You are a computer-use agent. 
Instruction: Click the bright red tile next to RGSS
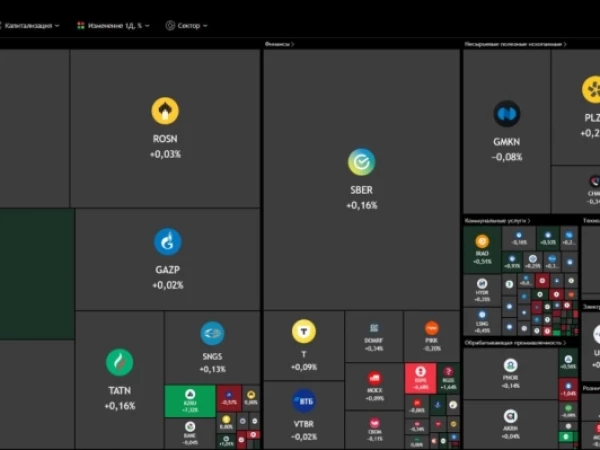tap(421, 378)
